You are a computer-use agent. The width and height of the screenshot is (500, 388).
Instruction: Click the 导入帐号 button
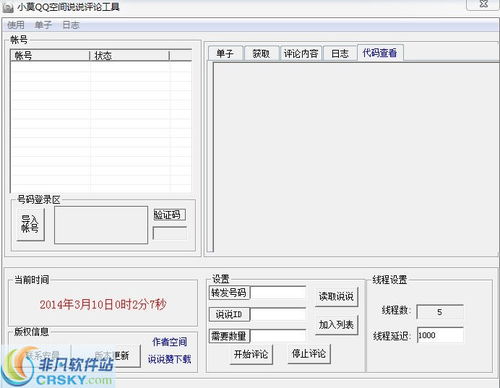[x=30, y=224]
